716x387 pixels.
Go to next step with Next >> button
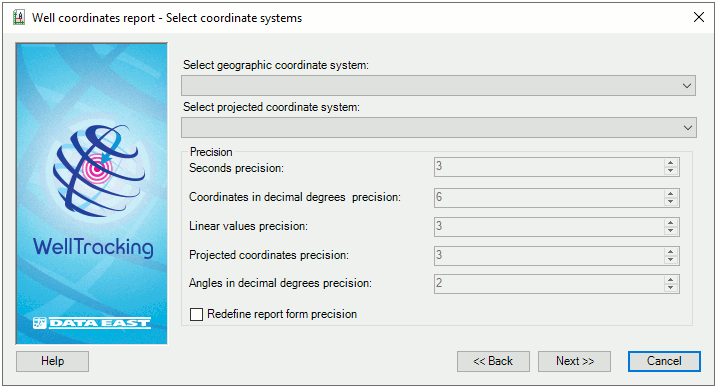574,361
